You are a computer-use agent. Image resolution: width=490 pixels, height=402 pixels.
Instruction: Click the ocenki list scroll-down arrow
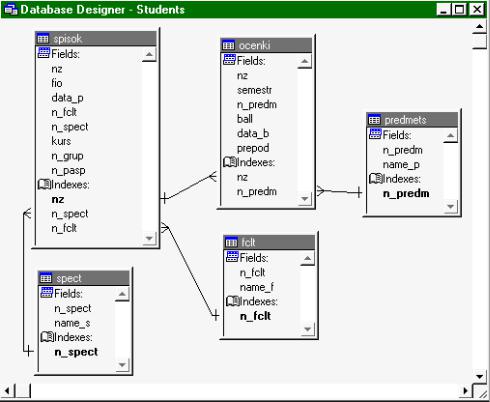pos(304,199)
